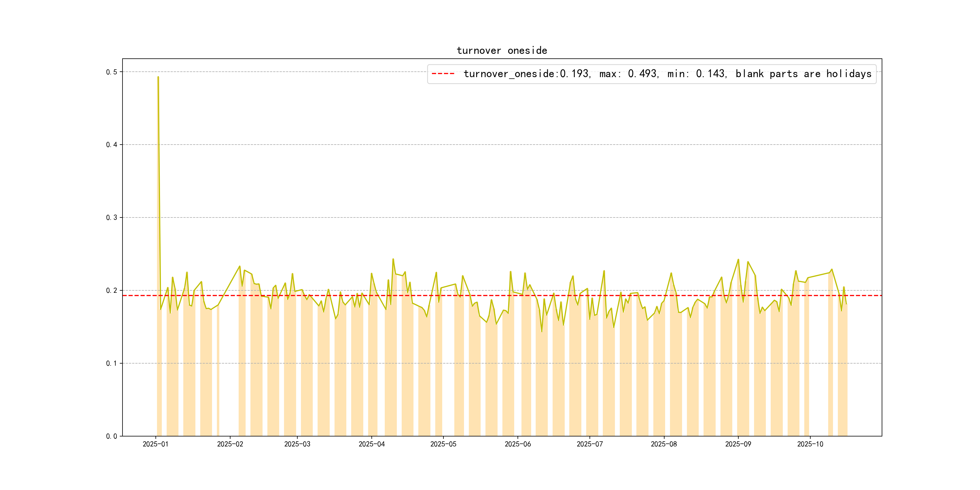Click the 0.0 y-axis tick label
The width and height of the screenshot is (980, 490).
pyautogui.click(x=112, y=436)
